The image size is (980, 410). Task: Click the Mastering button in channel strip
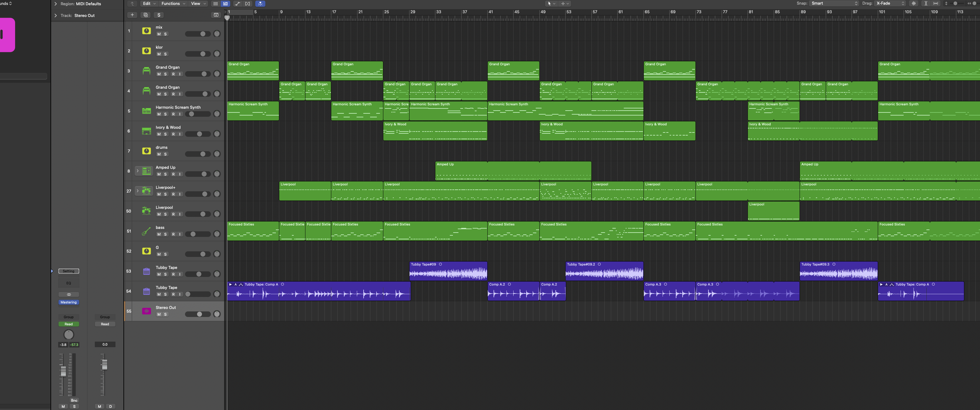coord(68,302)
